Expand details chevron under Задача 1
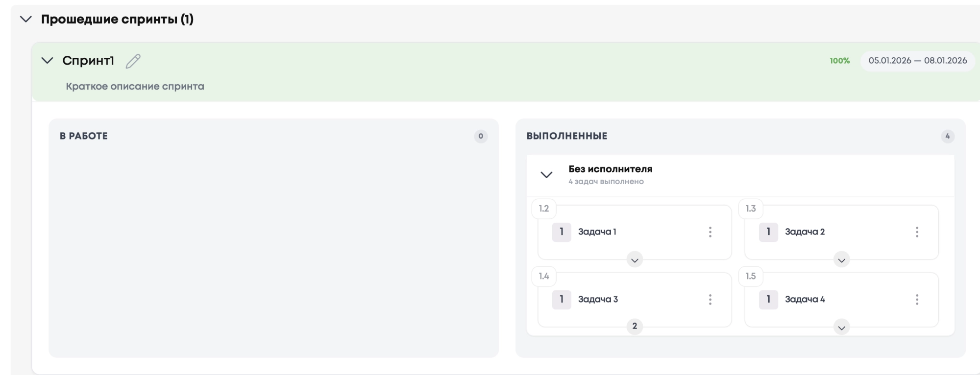Viewport: 980px width, 375px height. click(x=635, y=260)
